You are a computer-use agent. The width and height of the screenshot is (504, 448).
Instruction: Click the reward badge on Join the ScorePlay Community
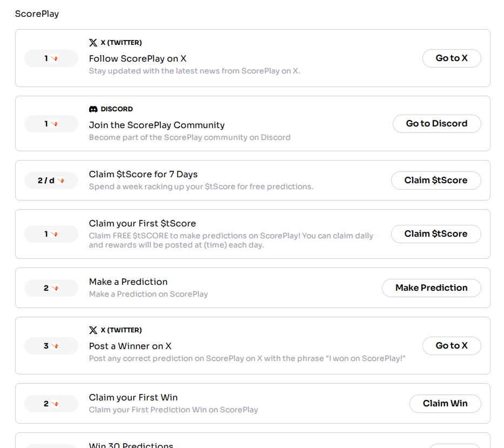(x=51, y=124)
